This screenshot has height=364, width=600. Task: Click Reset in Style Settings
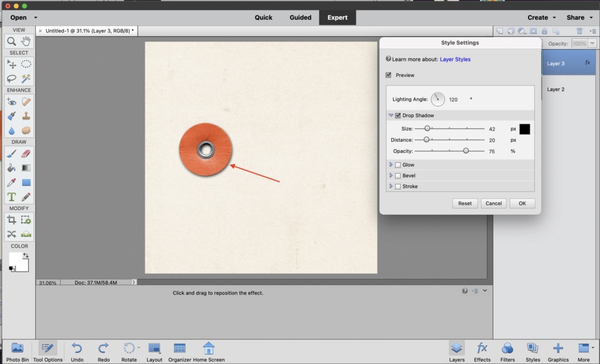(465, 204)
